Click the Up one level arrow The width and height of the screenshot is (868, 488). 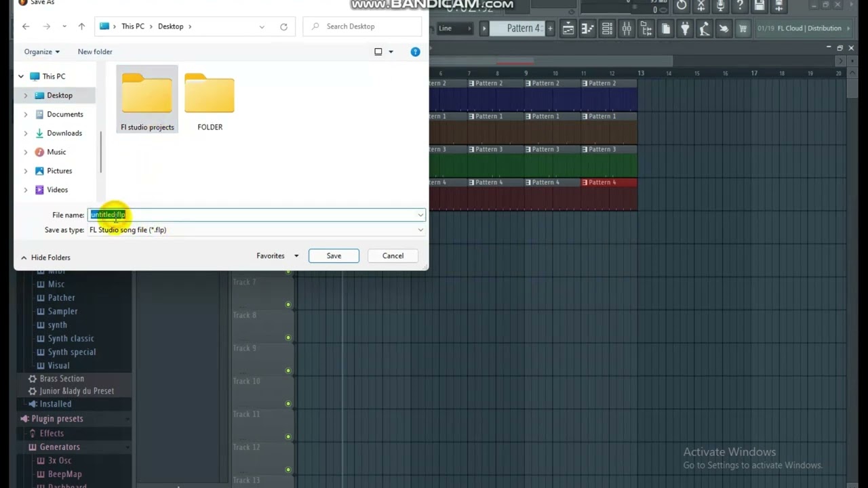[81, 26]
